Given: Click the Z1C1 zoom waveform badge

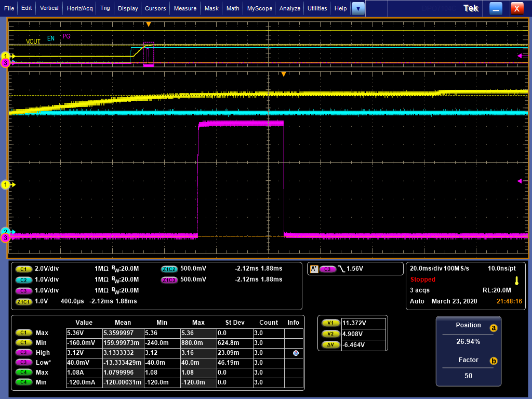Looking at the screenshot, I should [24, 301].
